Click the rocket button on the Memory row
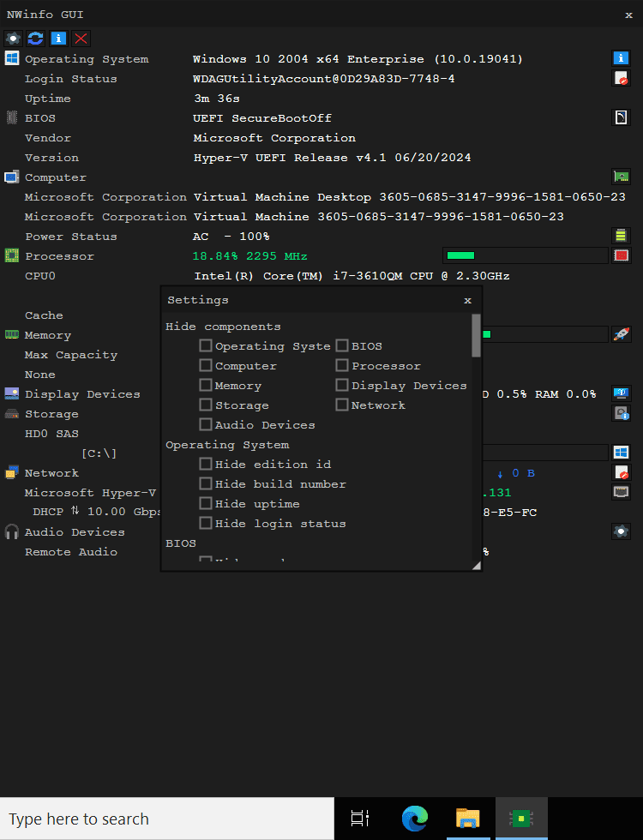Viewport: 643px width, 840px height. pyautogui.click(x=621, y=334)
